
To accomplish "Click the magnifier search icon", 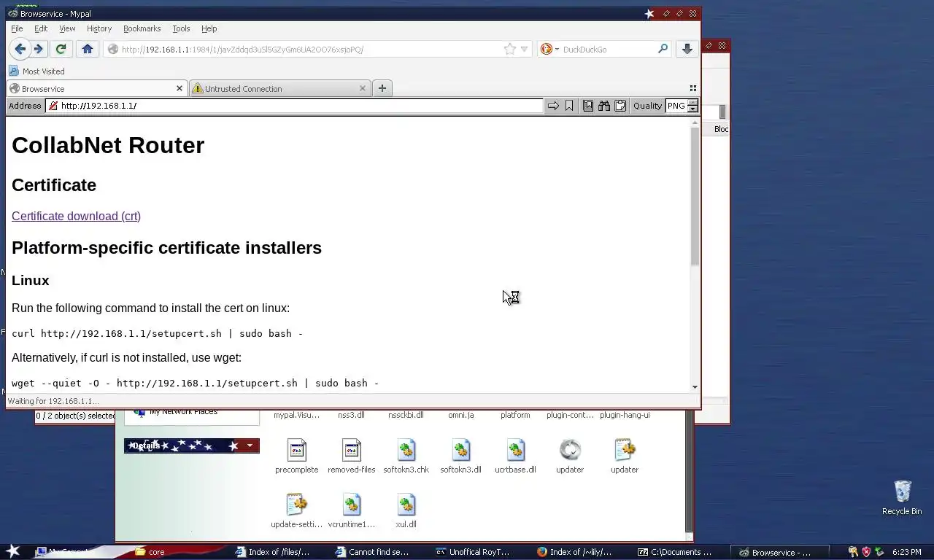I will click(663, 49).
